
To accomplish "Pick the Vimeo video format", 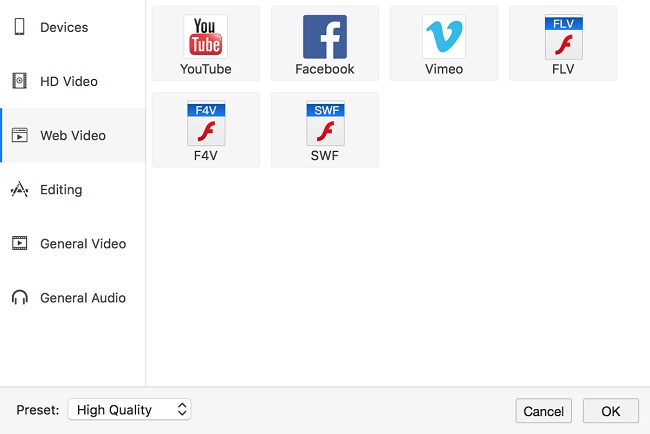I will click(x=444, y=43).
